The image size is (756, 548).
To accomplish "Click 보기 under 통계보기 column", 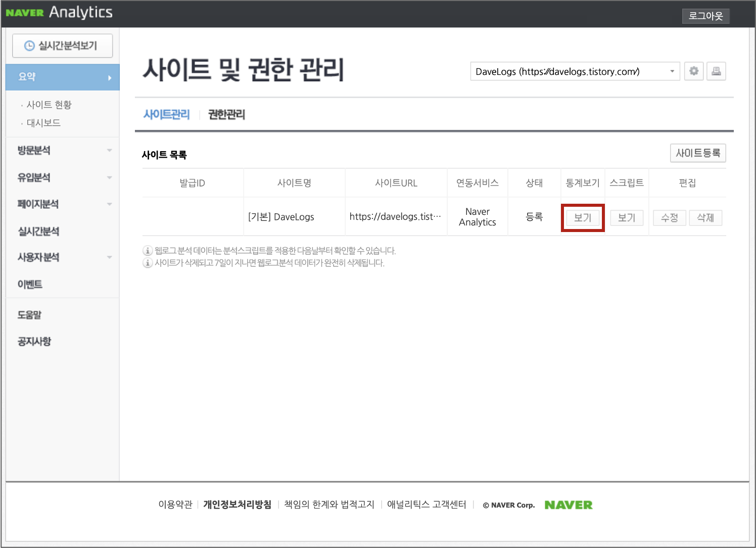I will tap(583, 218).
